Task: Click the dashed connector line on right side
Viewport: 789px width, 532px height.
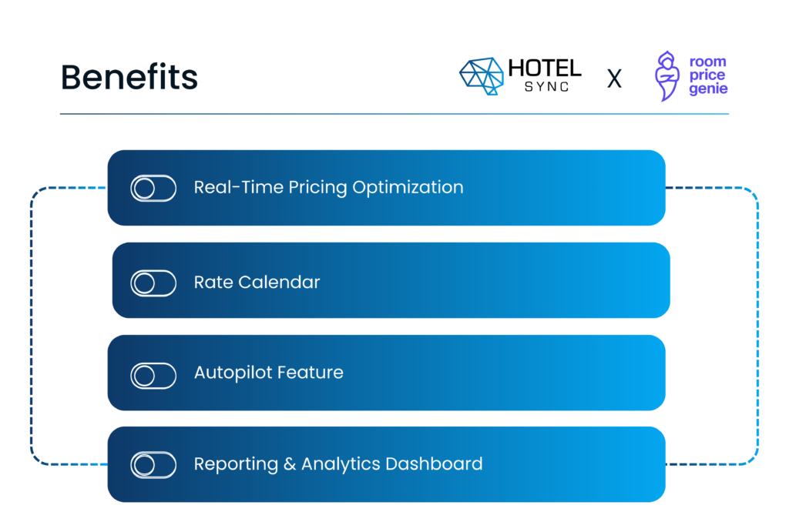Action: pos(757,326)
